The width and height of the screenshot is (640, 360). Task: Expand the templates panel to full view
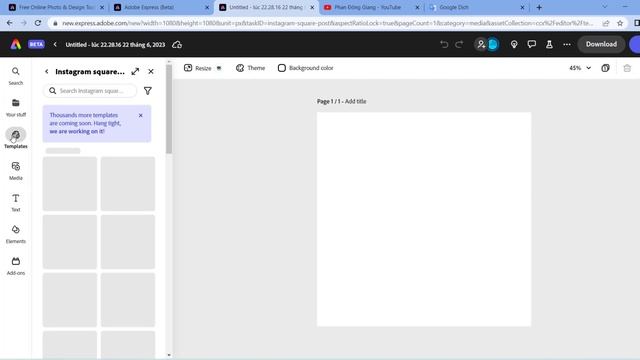point(135,71)
